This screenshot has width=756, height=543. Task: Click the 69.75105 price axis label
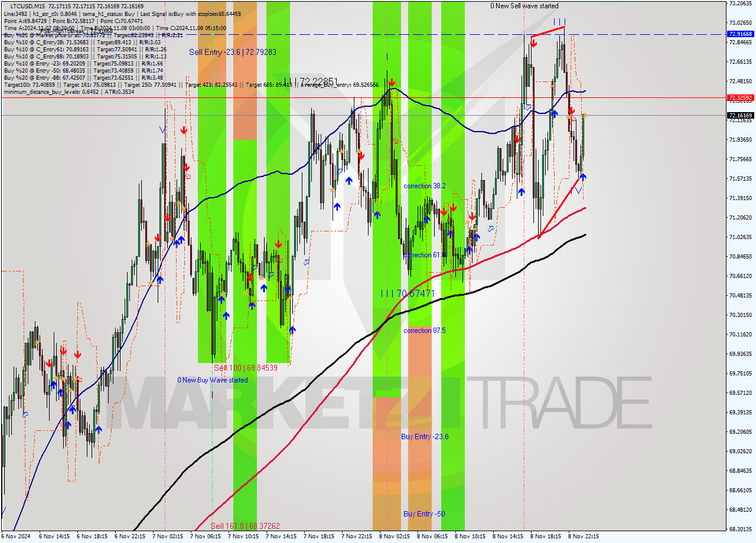click(x=740, y=373)
